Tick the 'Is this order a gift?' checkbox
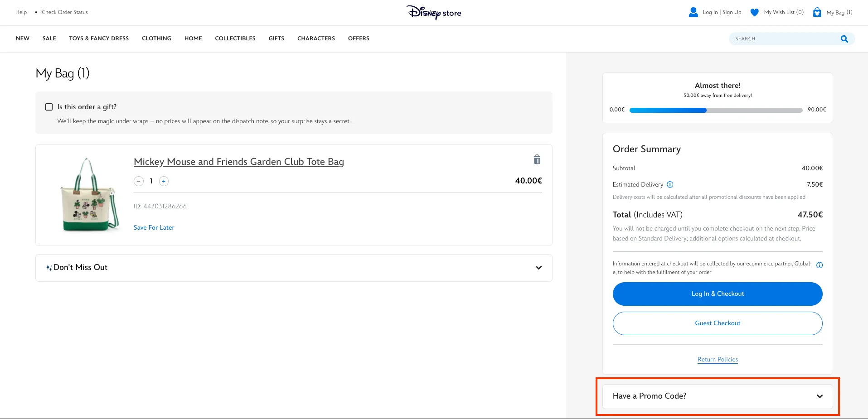This screenshot has height=419, width=868. pyautogui.click(x=49, y=107)
